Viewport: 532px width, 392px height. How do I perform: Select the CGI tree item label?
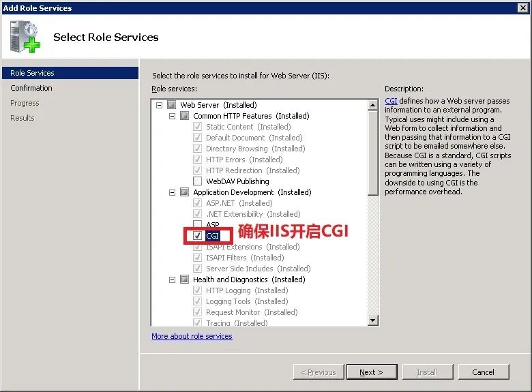(213, 236)
